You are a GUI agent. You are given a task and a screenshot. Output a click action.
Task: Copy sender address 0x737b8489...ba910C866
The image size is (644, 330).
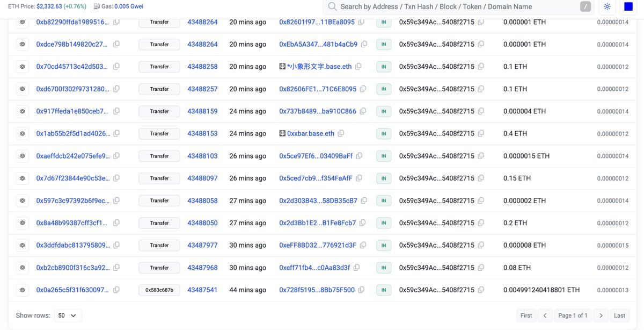tap(363, 111)
